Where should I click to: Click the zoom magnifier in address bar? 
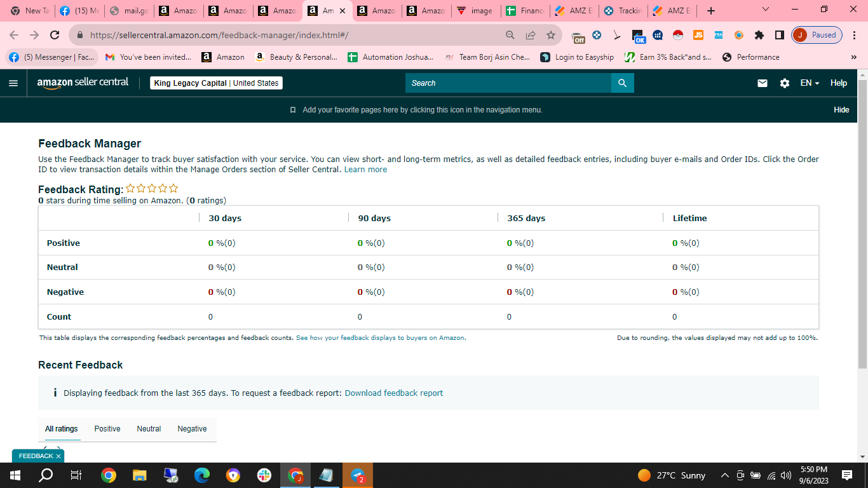510,35
